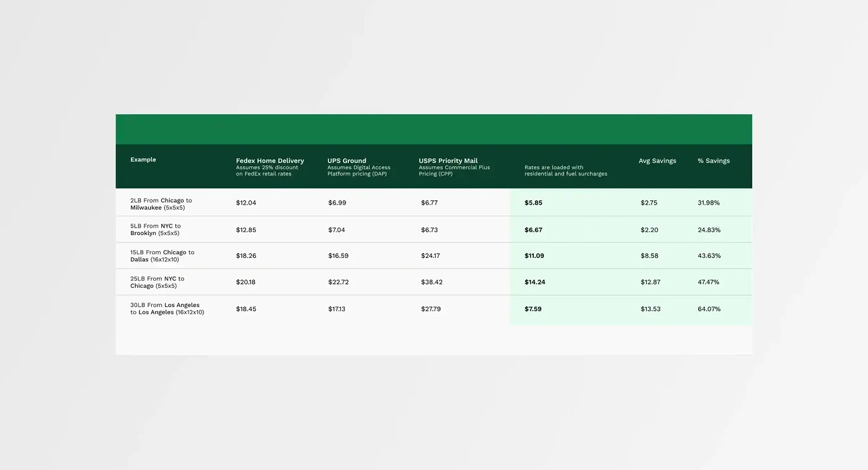
Task: Click the "Assumes Commercial Plus Pricing (CPP)" subtitle
Action: pyautogui.click(x=454, y=171)
